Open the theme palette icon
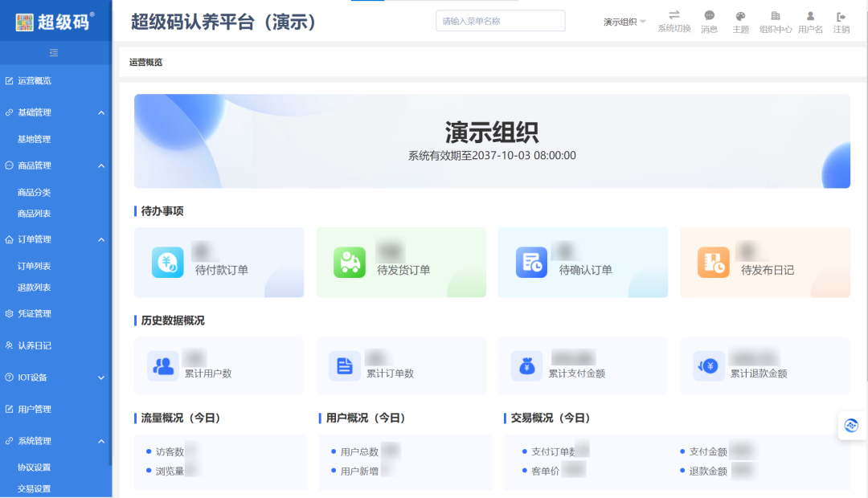The width and height of the screenshot is (868, 498). (x=740, y=16)
